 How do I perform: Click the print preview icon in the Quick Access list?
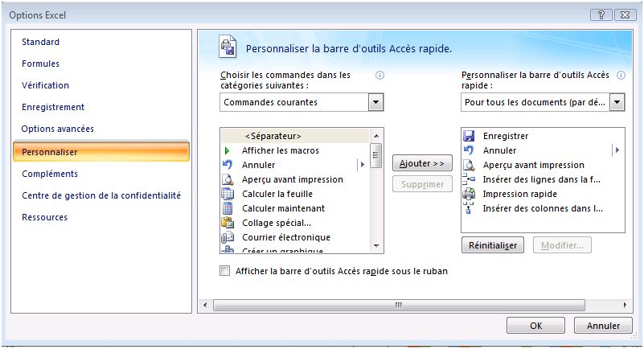(469, 165)
